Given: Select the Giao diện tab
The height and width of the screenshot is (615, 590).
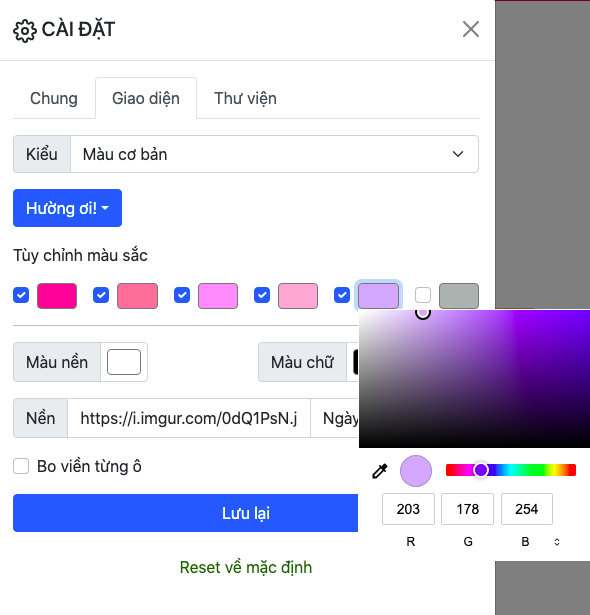Looking at the screenshot, I should coord(146,98).
